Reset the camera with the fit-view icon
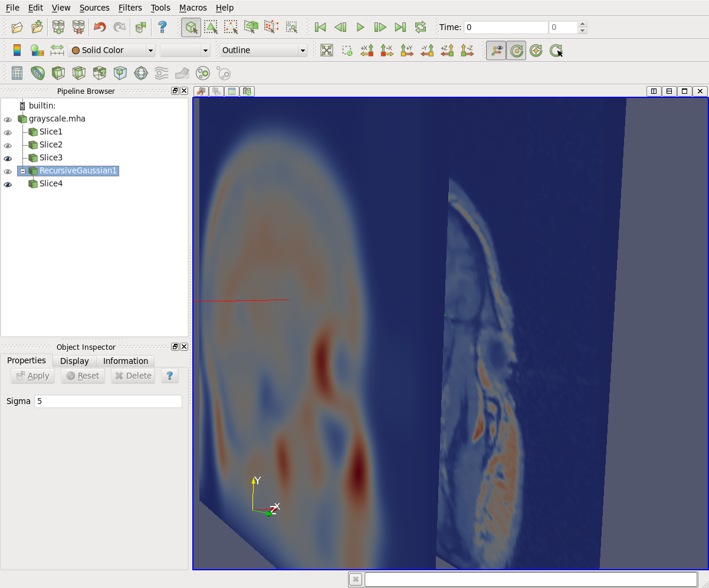The image size is (709, 588). [326, 51]
